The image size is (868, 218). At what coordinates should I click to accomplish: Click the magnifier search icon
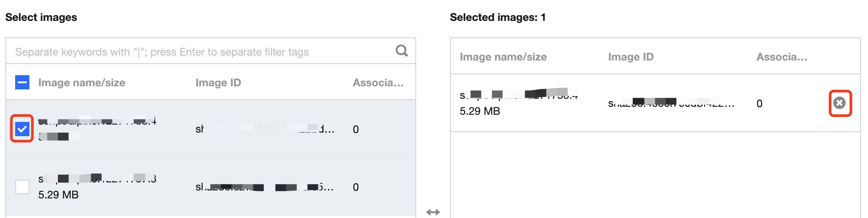click(x=401, y=51)
